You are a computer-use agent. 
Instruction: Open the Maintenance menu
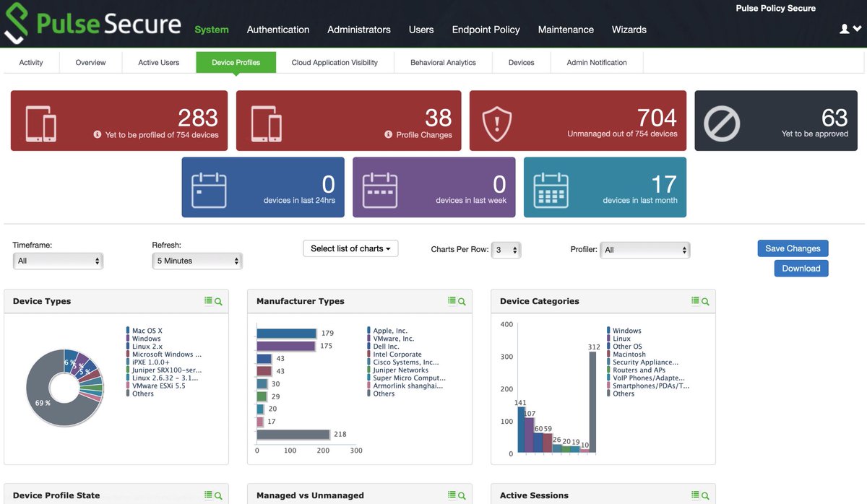tap(566, 30)
